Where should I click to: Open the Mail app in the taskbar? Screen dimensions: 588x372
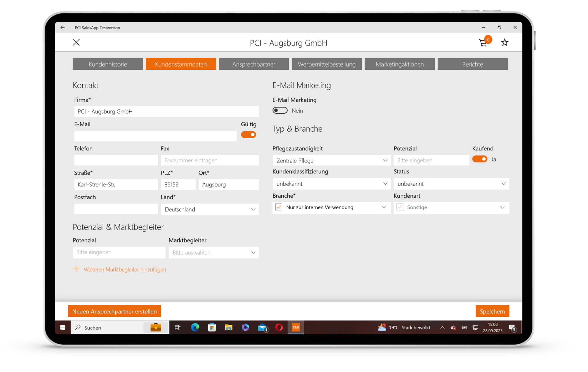pyautogui.click(x=263, y=327)
